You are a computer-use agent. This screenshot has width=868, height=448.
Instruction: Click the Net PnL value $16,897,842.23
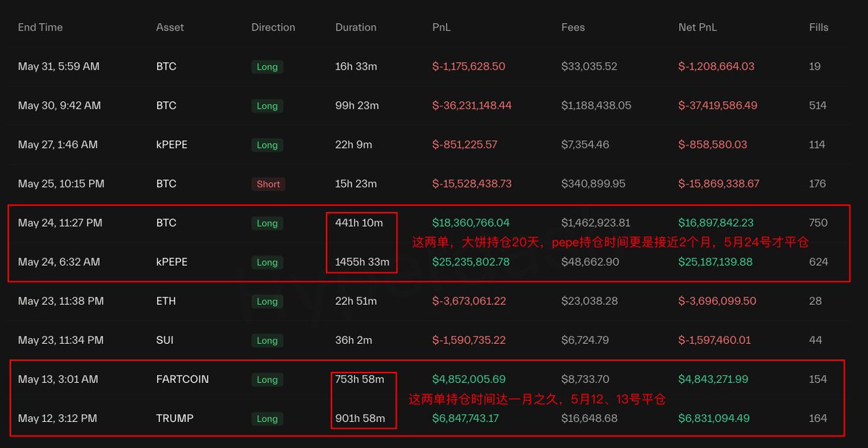tap(717, 223)
